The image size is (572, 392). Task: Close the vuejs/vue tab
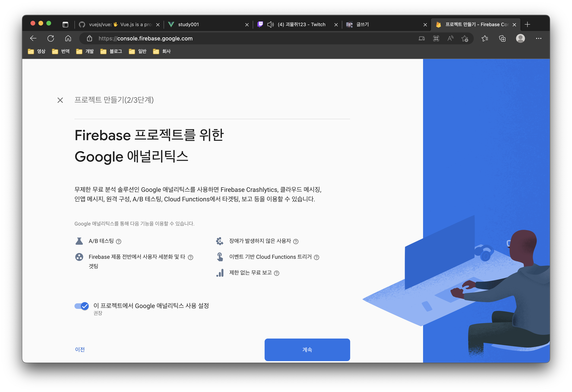(158, 25)
